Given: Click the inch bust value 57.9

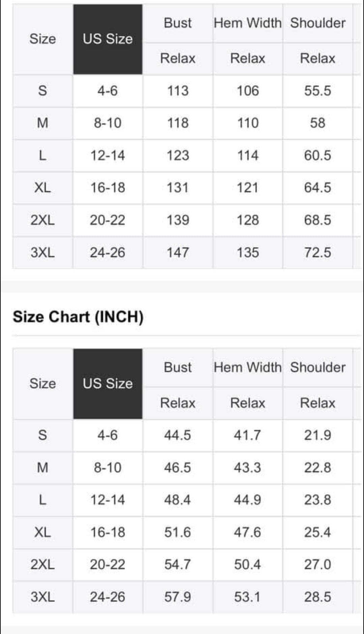Looking at the screenshot, I should point(178,597).
